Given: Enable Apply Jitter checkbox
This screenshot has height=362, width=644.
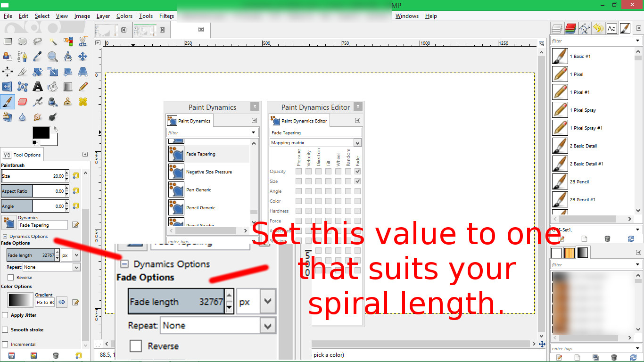Looking at the screenshot, I should (x=5, y=315).
